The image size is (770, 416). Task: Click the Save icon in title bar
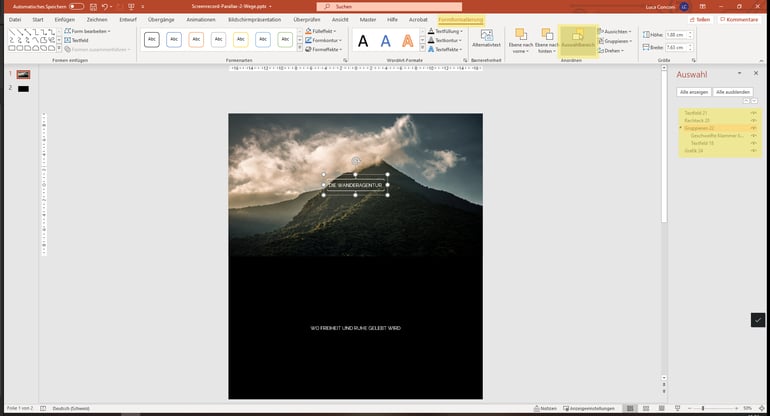click(93, 7)
